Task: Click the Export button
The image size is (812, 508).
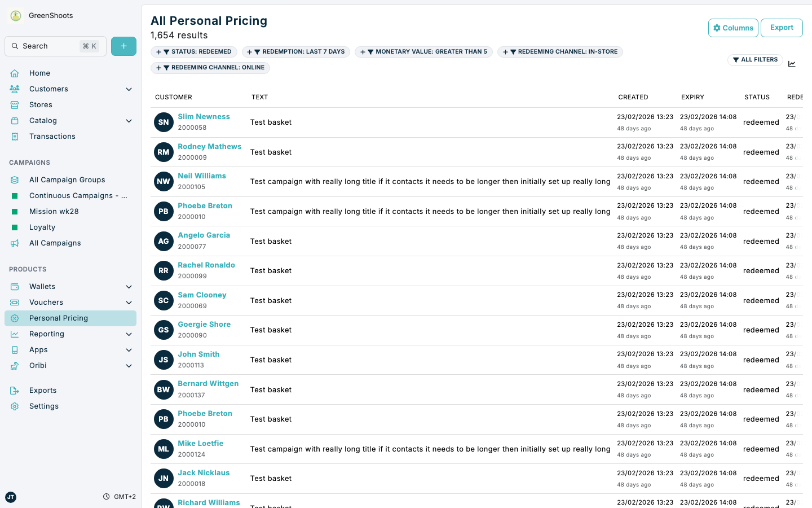Action: pyautogui.click(x=782, y=27)
